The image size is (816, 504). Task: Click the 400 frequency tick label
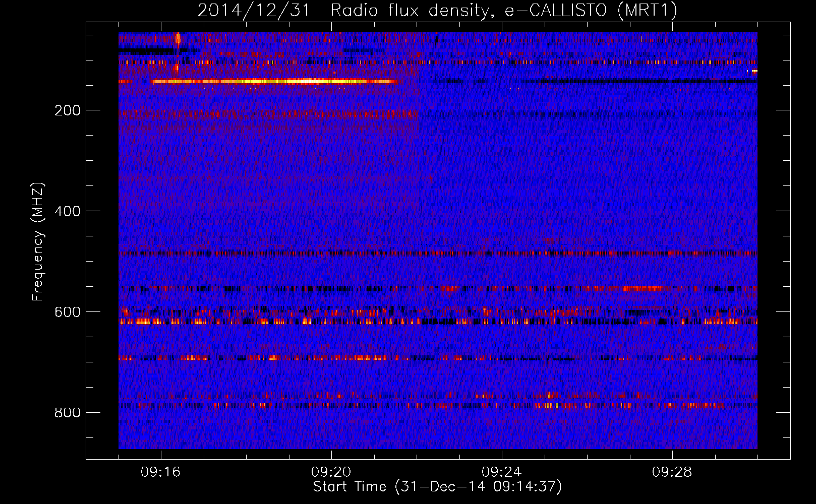[x=68, y=211]
